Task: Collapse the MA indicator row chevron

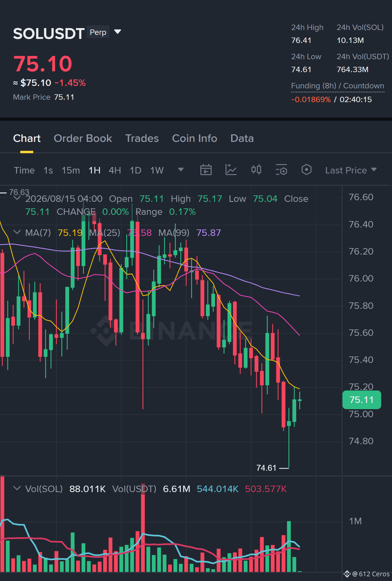Action: pos(17,232)
